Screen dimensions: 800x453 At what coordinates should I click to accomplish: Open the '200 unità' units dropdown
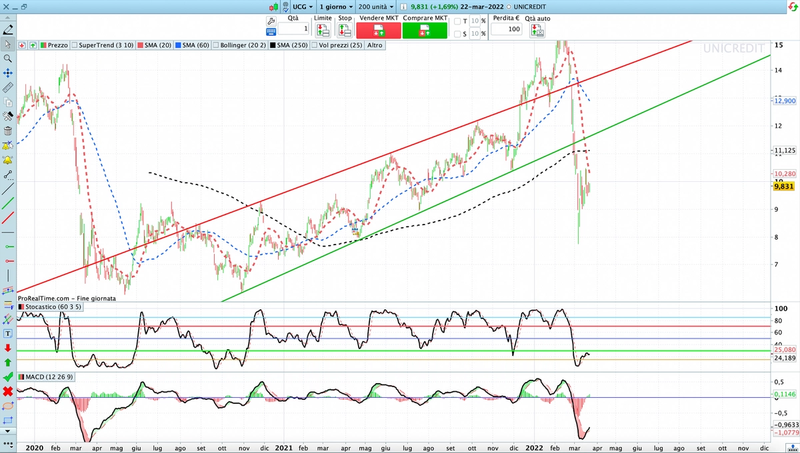376,7
